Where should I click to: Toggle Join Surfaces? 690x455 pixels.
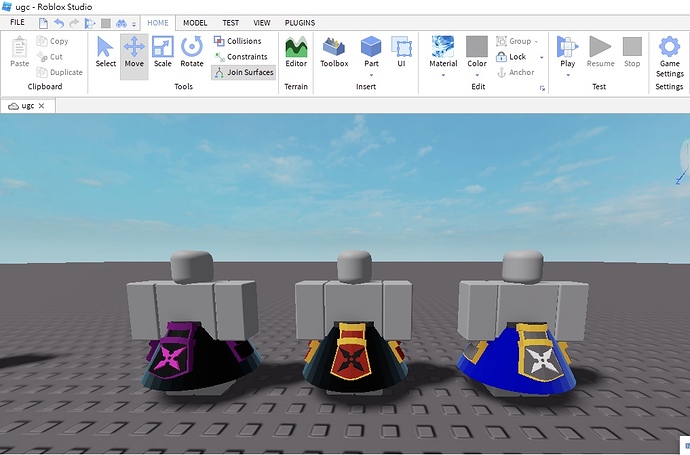[243, 72]
